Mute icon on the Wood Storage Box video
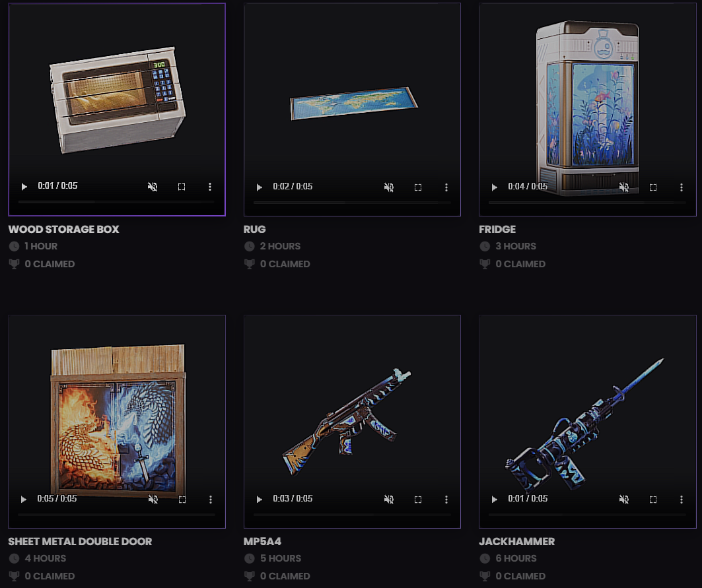Screen dimensions: 702x588 pos(152,187)
